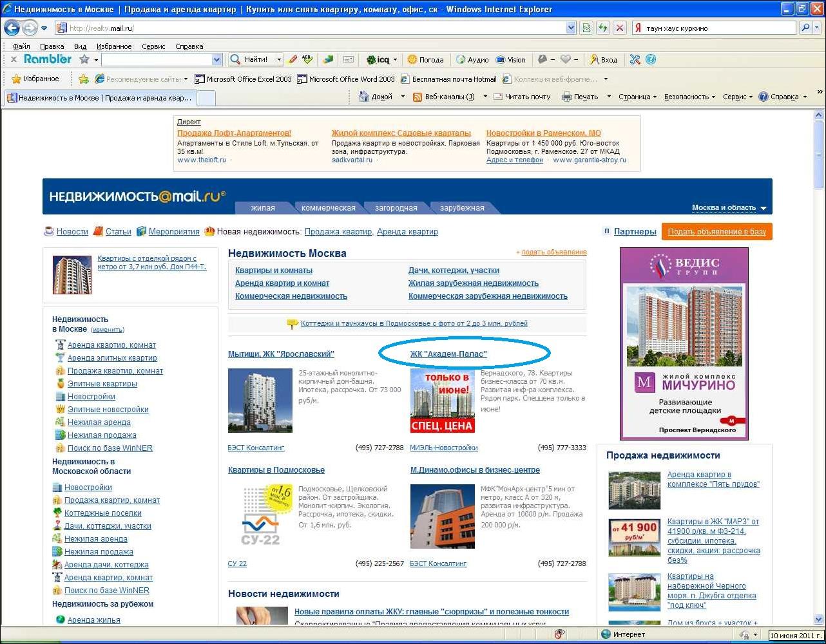Click the compatibility view icon in address bar
826x644 pixels.
[586, 28]
